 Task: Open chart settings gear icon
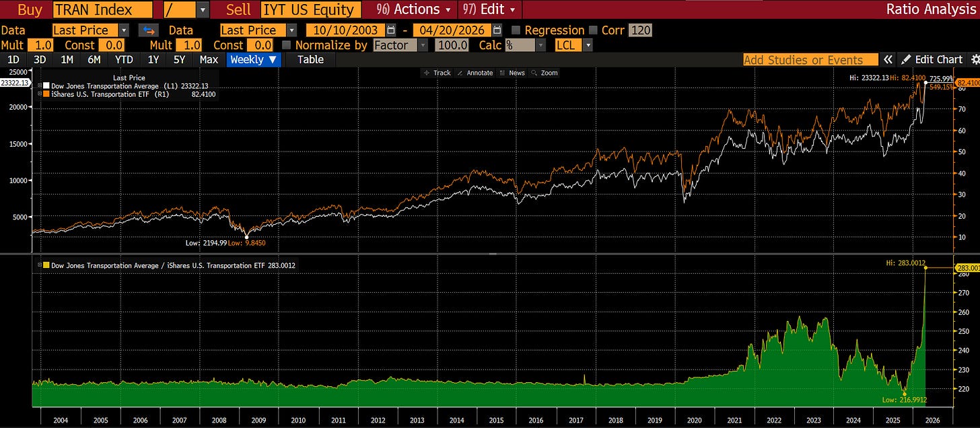[974, 59]
